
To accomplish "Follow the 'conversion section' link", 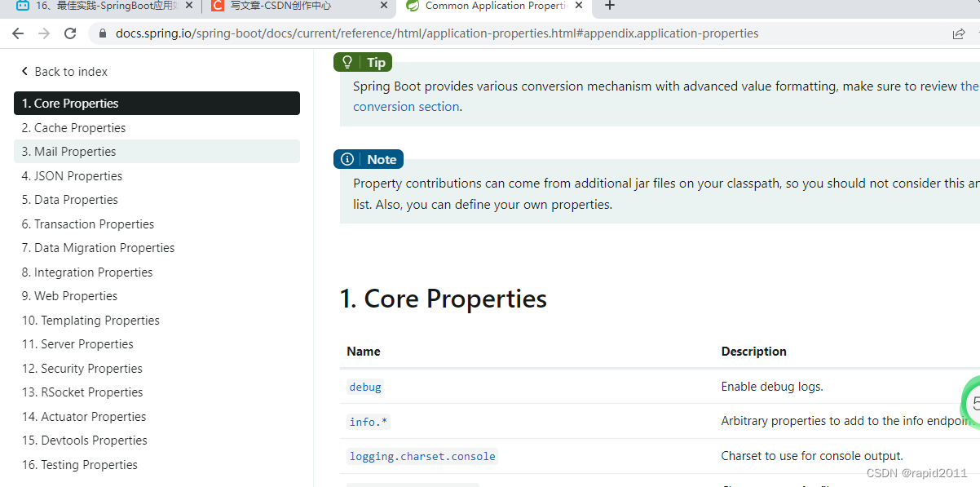I will tap(406, 107).
